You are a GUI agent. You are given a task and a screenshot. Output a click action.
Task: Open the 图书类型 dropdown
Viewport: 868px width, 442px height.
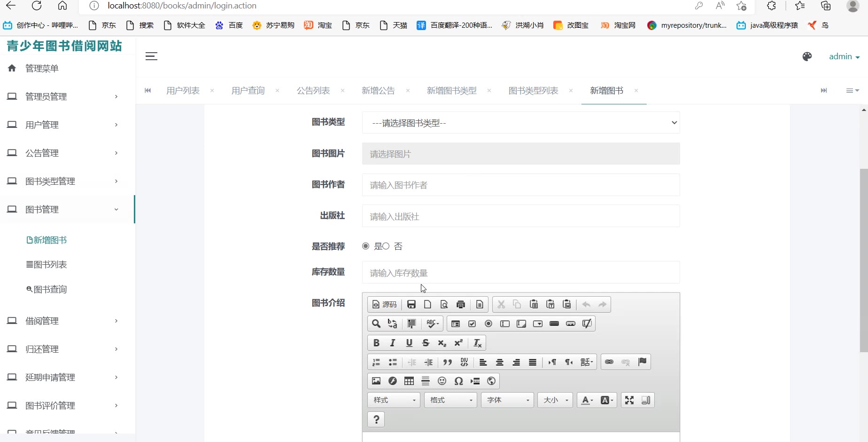(x=520, y=123)
